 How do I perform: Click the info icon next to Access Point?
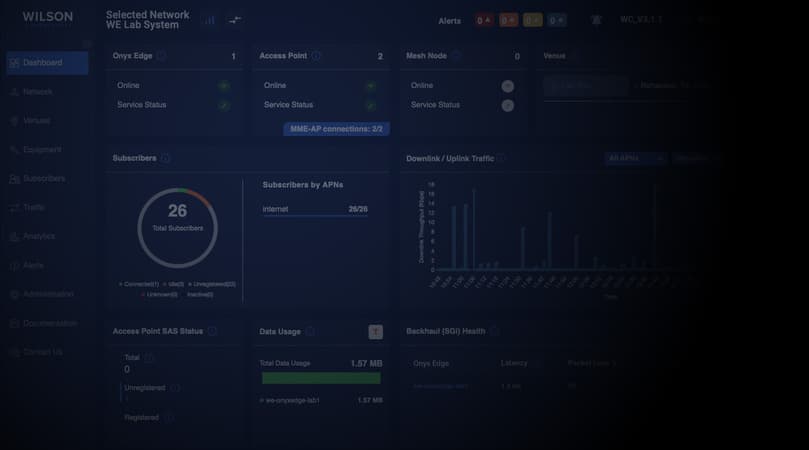point(316,56)
